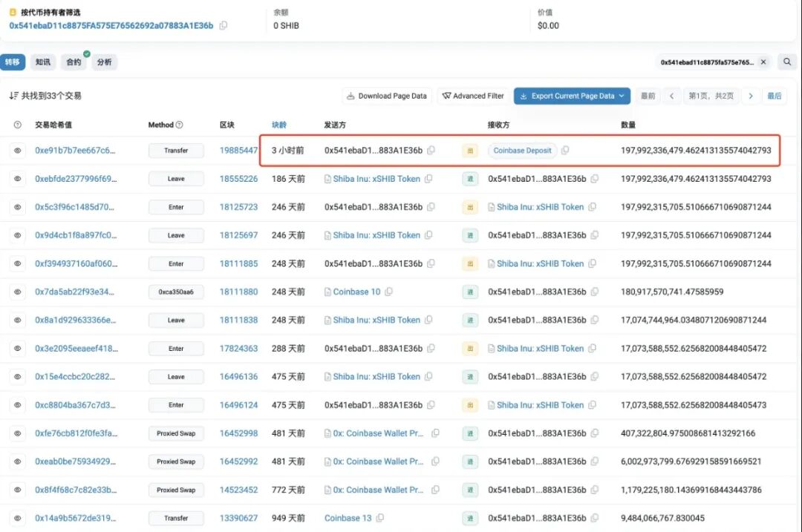Expand Export Current Page Data dropdown

pyautogui.click(x=572, y=96)
